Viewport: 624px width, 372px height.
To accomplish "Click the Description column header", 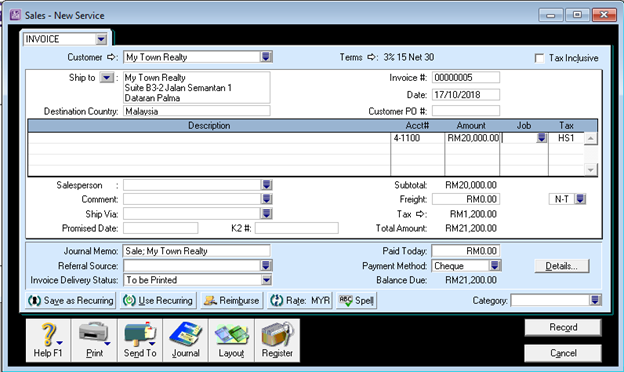I will [x=209, y=126].
